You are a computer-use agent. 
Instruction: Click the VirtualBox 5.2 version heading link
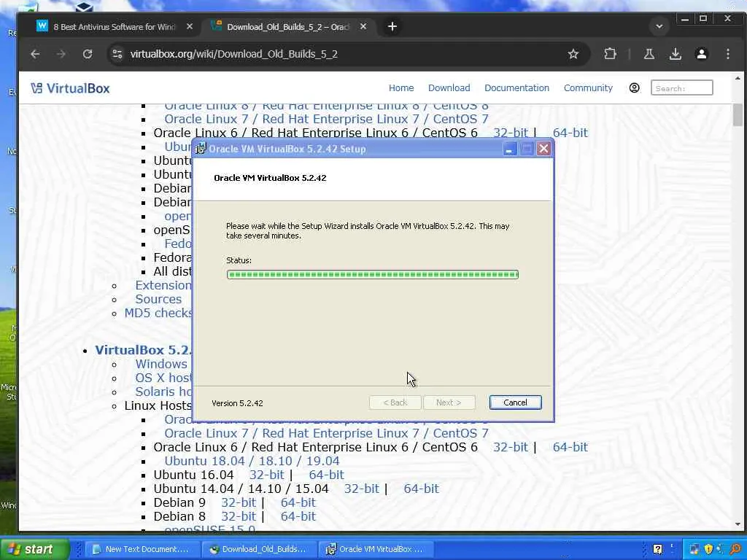[143, 350]
